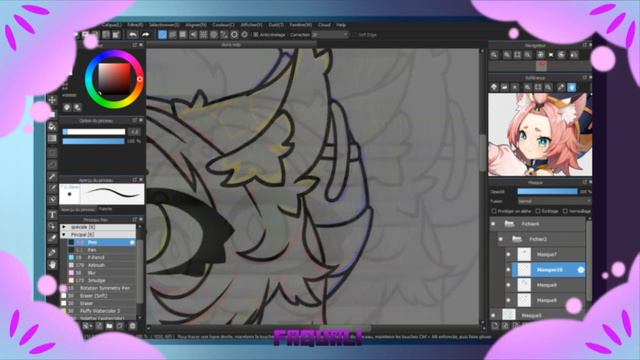Select the Move tool
640x360 pixels.
pos(52,100)
